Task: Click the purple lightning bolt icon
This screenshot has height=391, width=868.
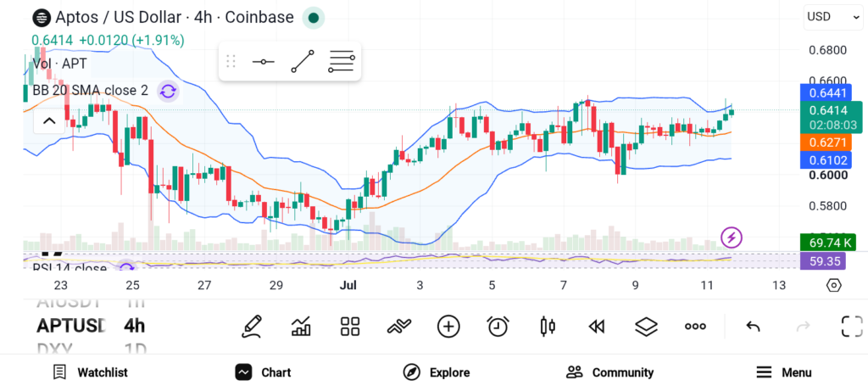Action: pyautogui.click(x=732, y=237)
